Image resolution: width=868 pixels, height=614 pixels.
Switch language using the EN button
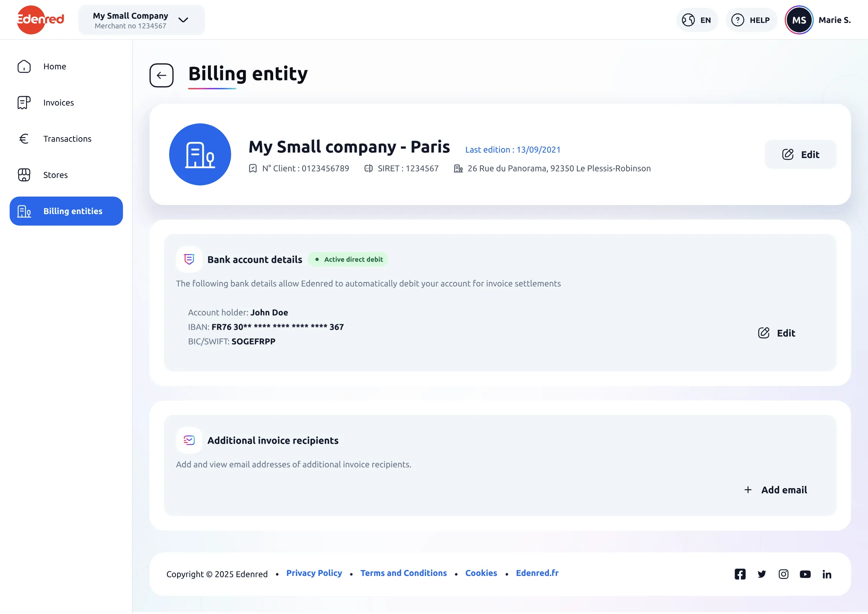pyautogui.click(x=697, y=20)
